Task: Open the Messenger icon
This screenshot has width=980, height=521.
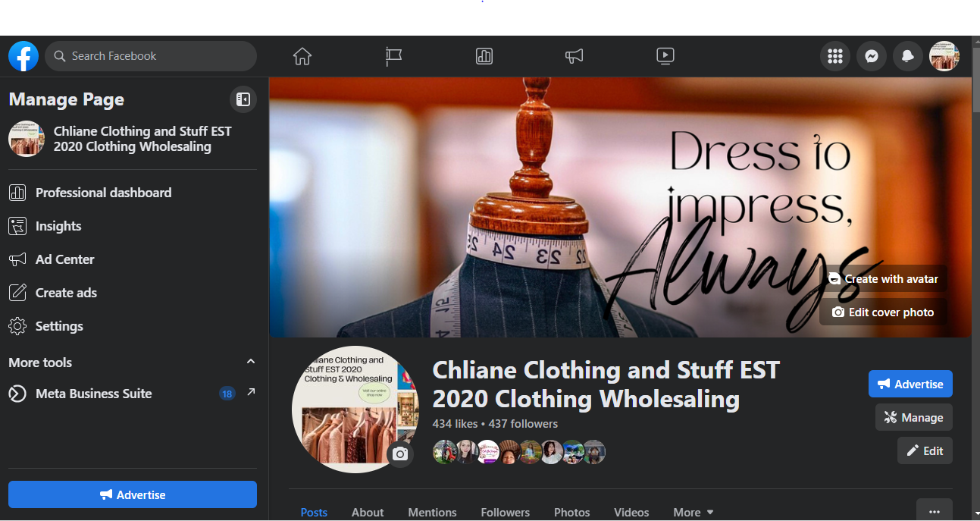Action: pyautogui.click(x=872, y=56)
